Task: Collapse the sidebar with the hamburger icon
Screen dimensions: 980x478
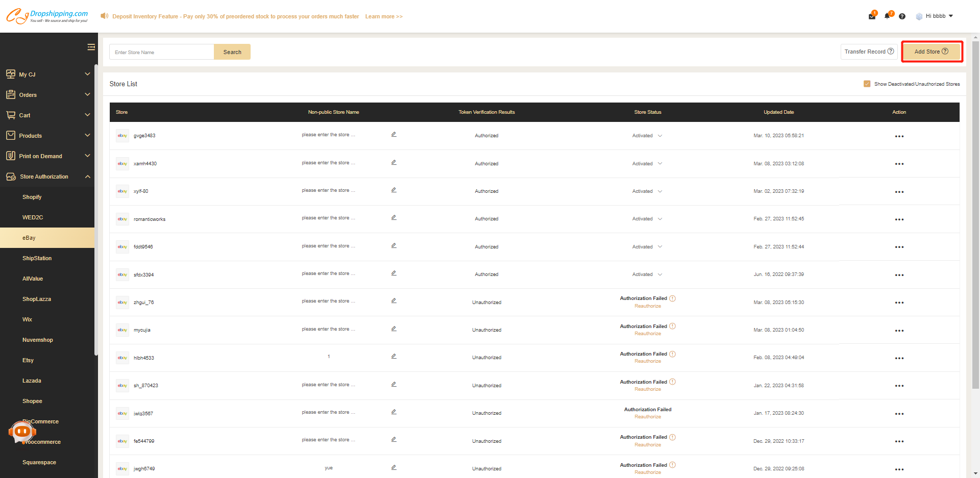Action: [x=91, y=47]
